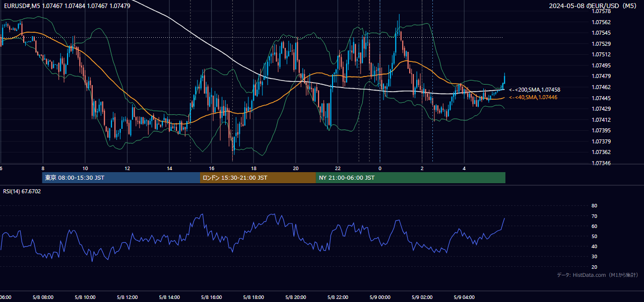Click the RSI 20 level label
Image resolution: width=644 pixels, height=302 pixels.
(x=594, y=267)
